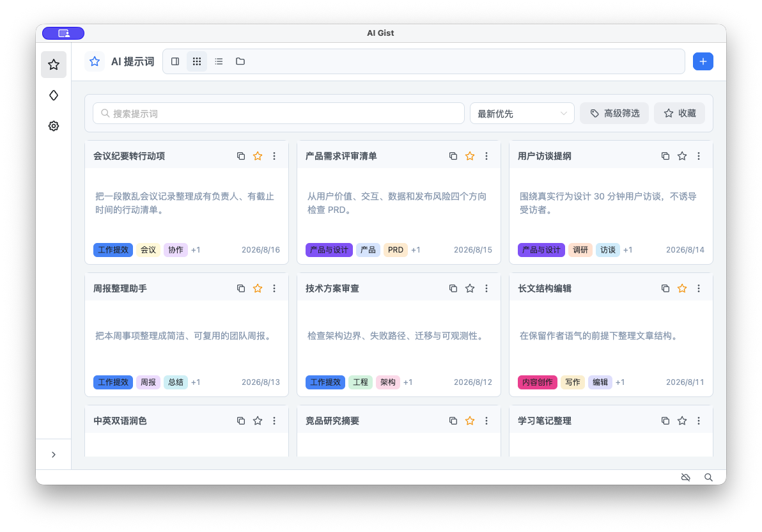The width and height of the screenshot is (762, 532).
Task: Switch to split panel view
Action: point(175,61)
